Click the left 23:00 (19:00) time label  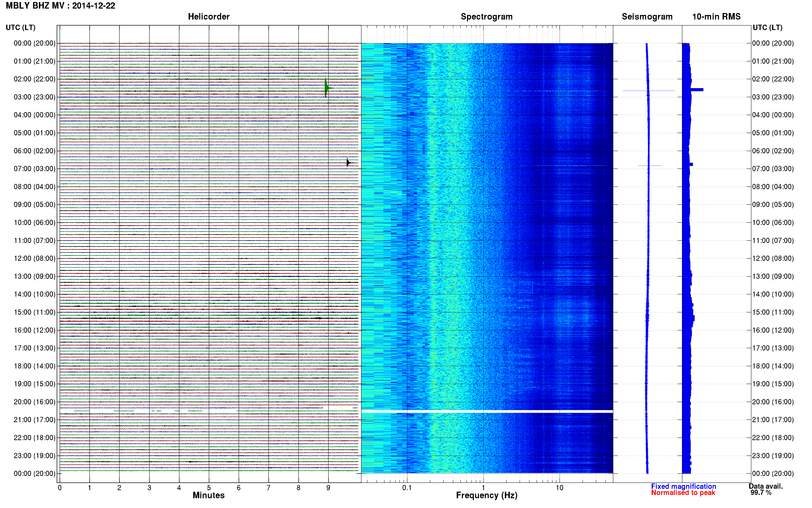35,456
